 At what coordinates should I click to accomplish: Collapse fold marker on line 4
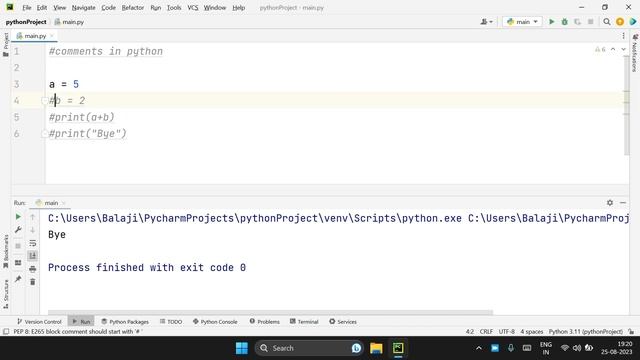pyautogui.click(x=44, y=100)
